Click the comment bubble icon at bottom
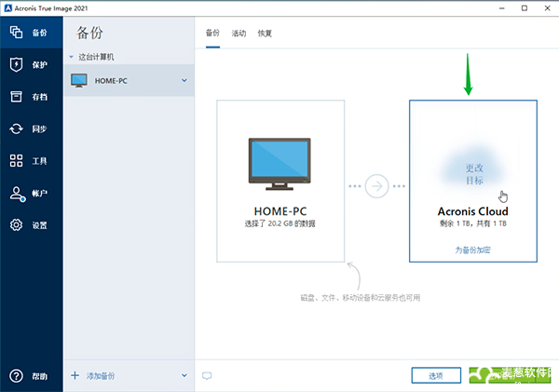The height and width of the screenshot is (392, 559). pos(207,375)
